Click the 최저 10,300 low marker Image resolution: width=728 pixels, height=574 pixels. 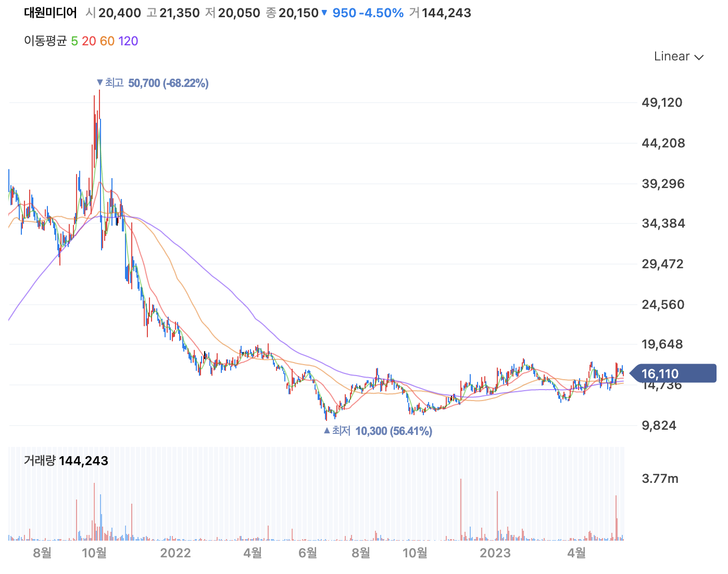point(378,431)
